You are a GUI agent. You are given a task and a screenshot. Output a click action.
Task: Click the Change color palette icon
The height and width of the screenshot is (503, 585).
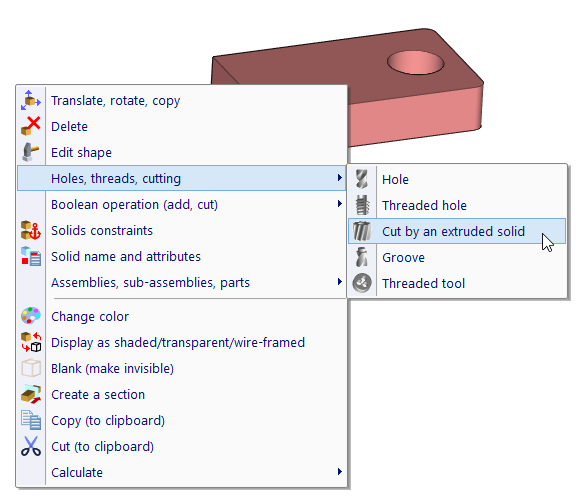(x=31, y=316)
